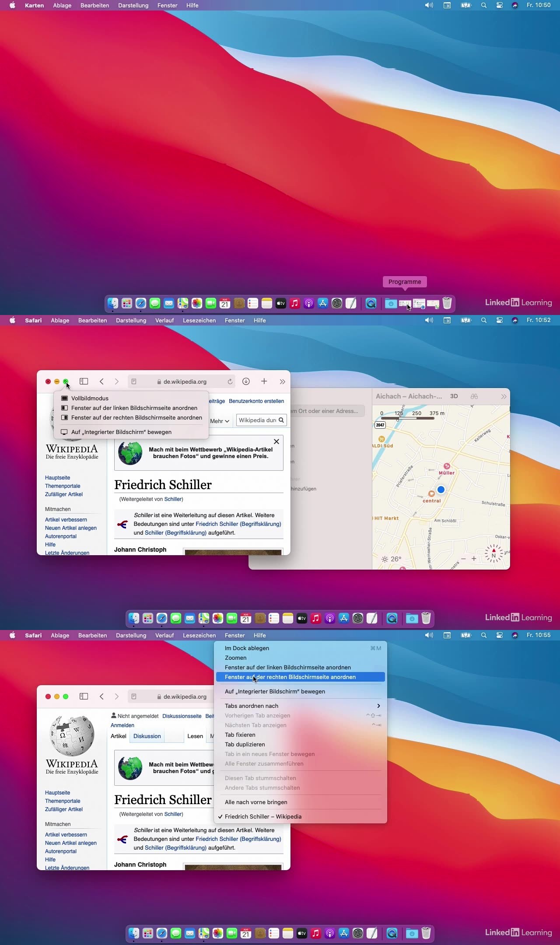Show more Maps toolbar items via double chevron
This screenshot has width=560, height=945.
click(x=504, y=396)
